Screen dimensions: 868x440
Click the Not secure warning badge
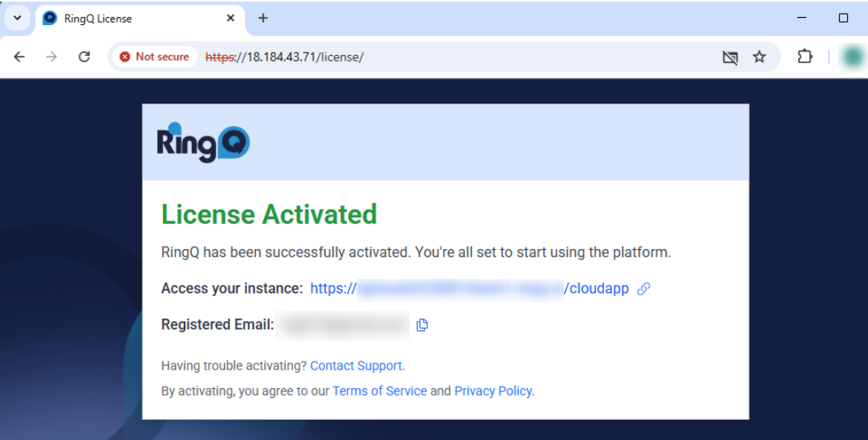tap(155, 57)
